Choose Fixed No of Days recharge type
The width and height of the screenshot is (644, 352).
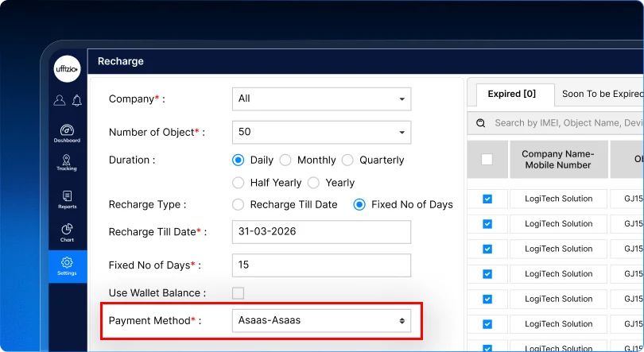[x=359, y=204]
